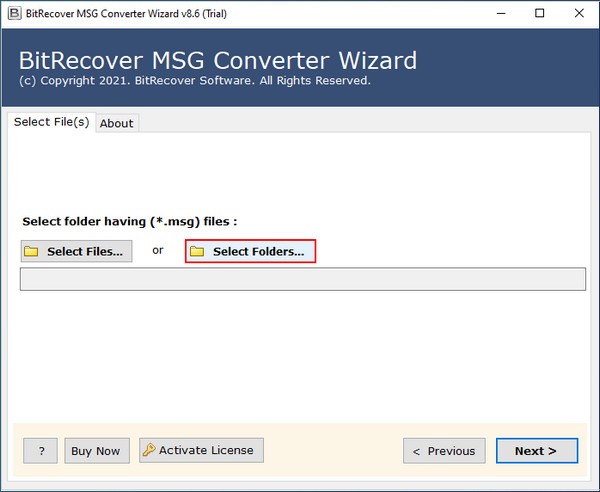
Task: Click the Copyright 2021 BitRecover Software text
Action: [195, 81]
